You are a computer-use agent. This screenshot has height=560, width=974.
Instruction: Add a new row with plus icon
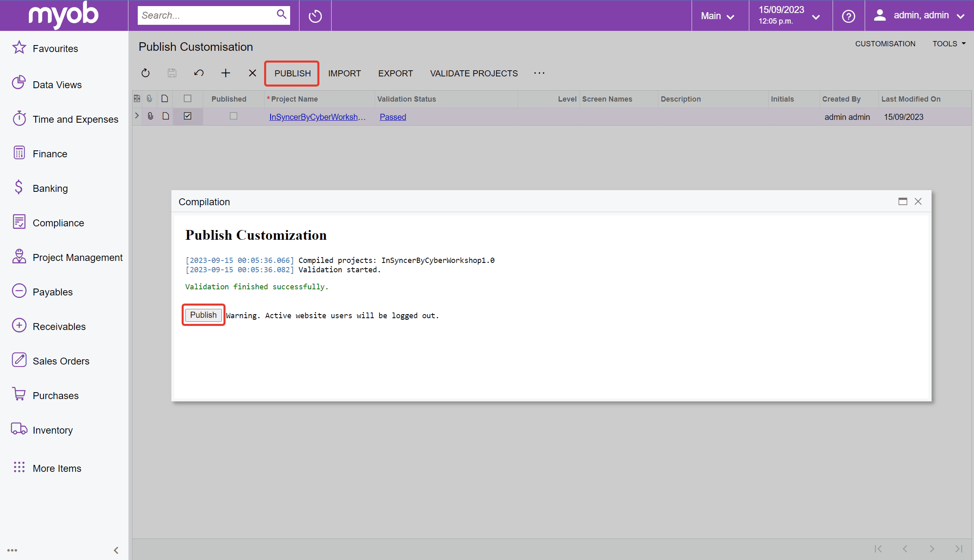[x=226, y=73]
